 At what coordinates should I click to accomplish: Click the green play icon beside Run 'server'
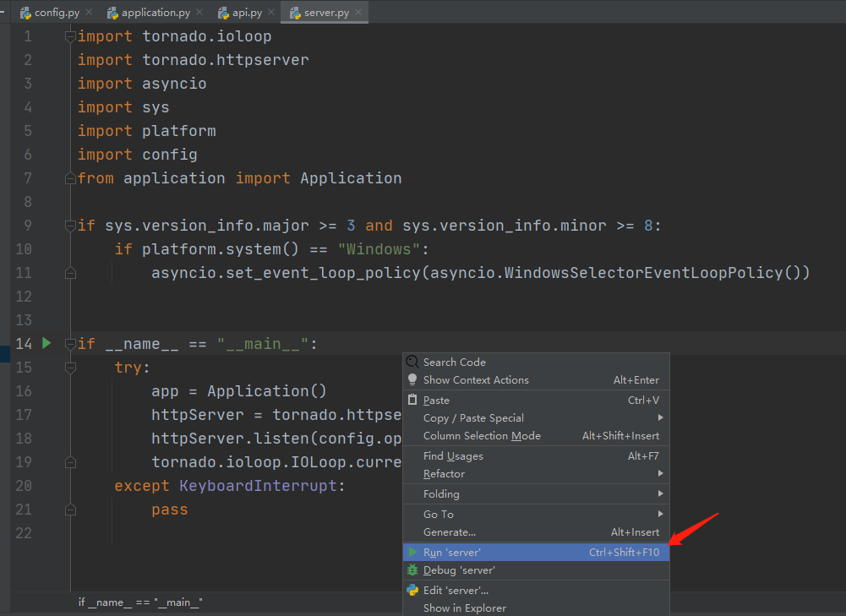coord(412,552)
